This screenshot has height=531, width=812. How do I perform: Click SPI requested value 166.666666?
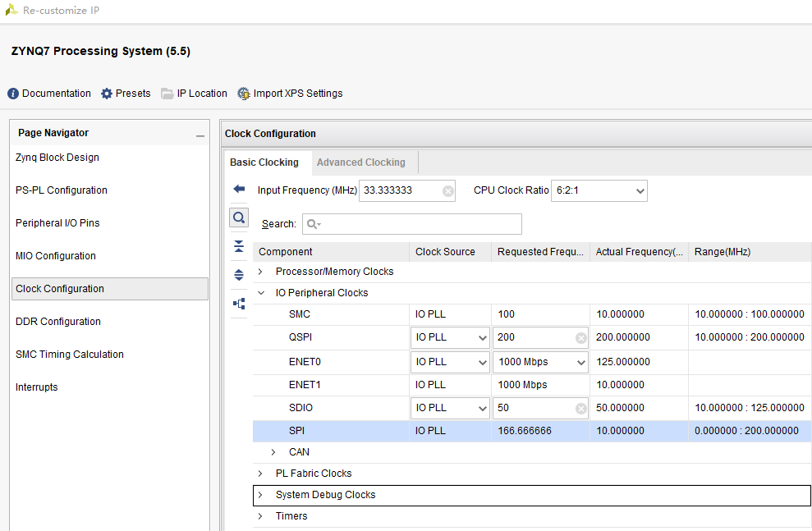(525, 431)
